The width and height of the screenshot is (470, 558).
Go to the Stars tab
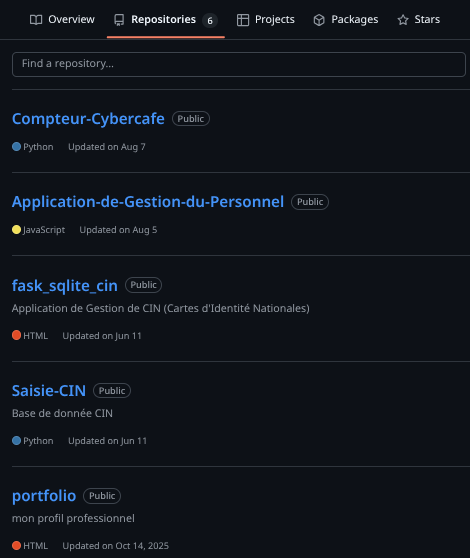418,20
